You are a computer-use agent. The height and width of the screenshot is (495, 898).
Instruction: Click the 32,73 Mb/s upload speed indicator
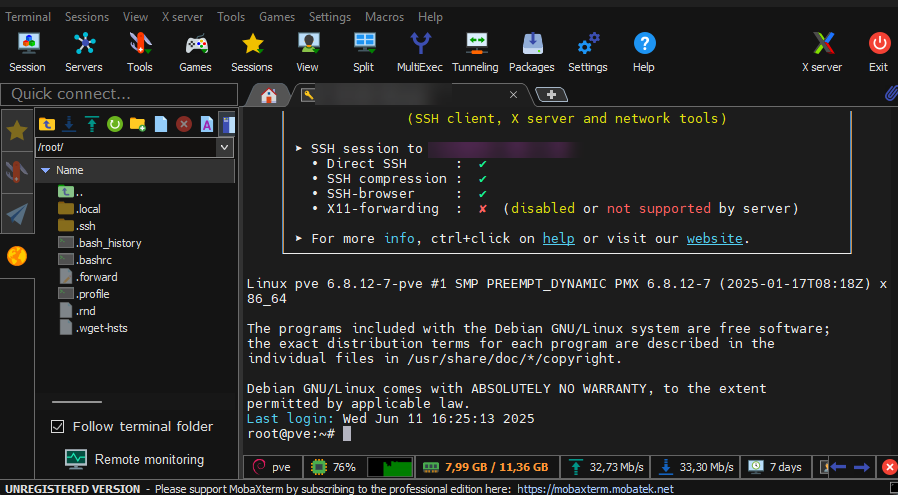[x=607, y=468]
